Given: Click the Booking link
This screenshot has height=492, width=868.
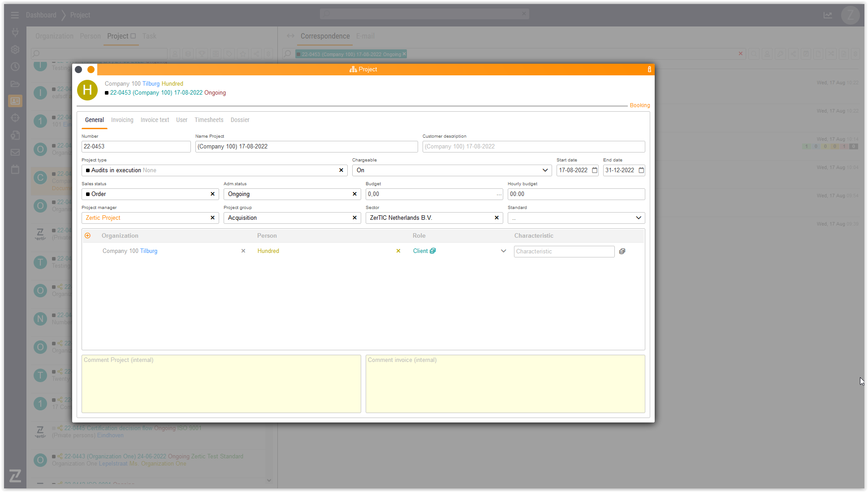Looking at the screenshot, I should click(639, 105).
